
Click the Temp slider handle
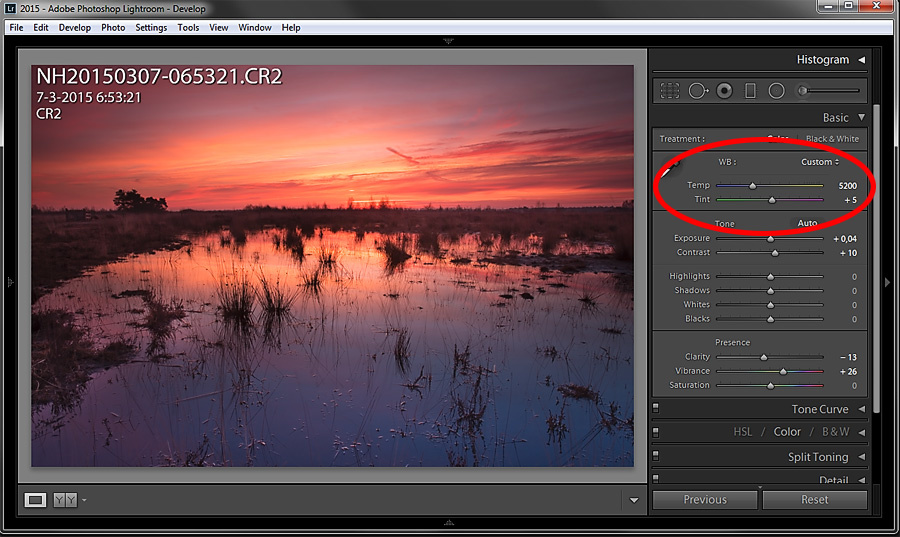pyautogui.click(x=752, y=185)
